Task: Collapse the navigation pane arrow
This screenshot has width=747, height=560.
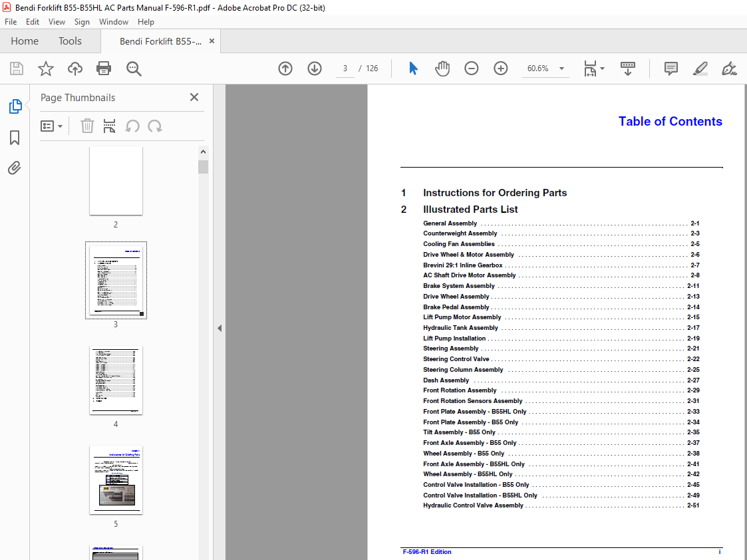Action: coord(219,328)
